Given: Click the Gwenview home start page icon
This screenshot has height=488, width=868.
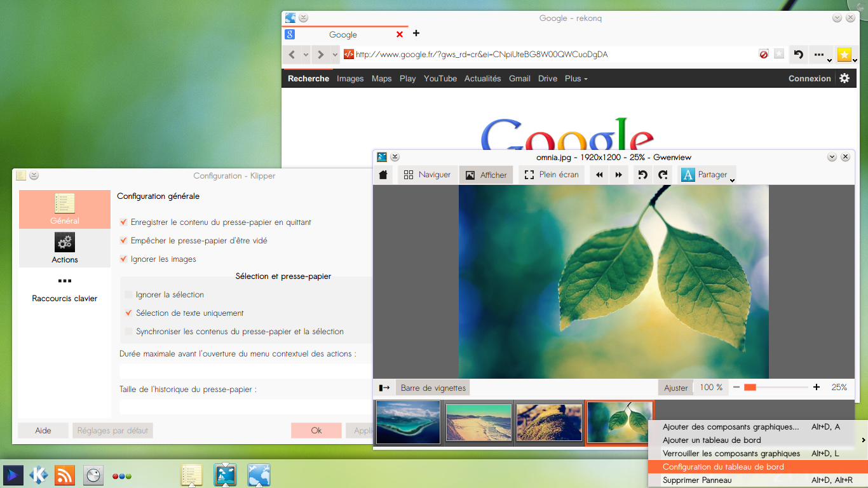Looking at the screenshot, I should click(383, 175).
